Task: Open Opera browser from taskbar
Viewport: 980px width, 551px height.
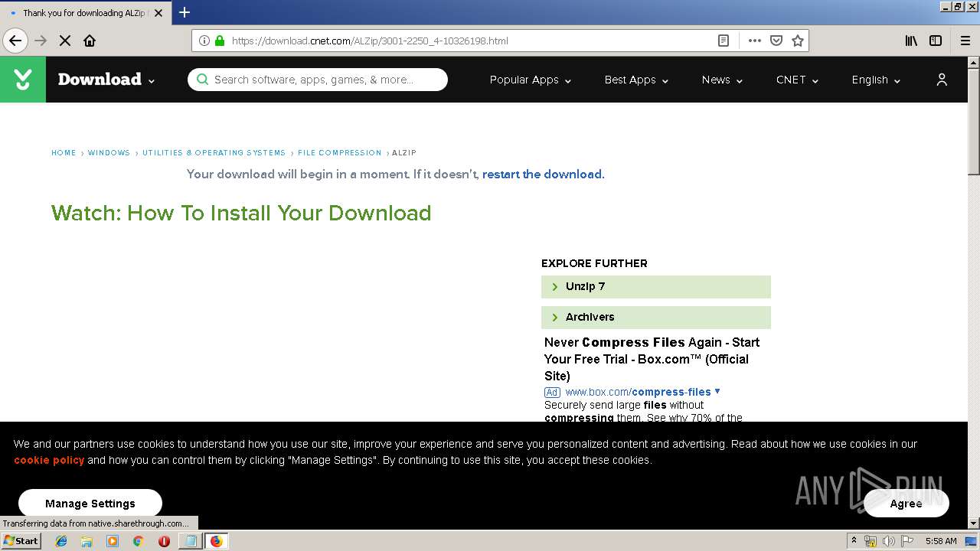Action: click(x=164, y=541)
